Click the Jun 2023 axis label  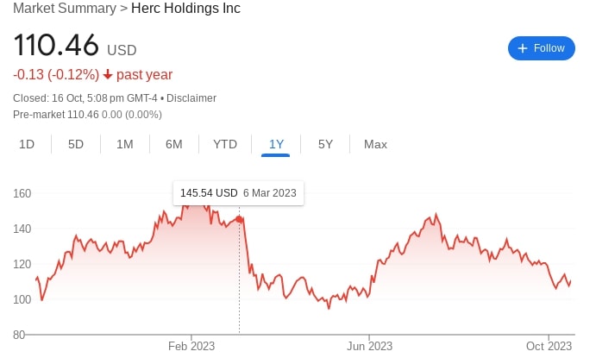(369, 346)
